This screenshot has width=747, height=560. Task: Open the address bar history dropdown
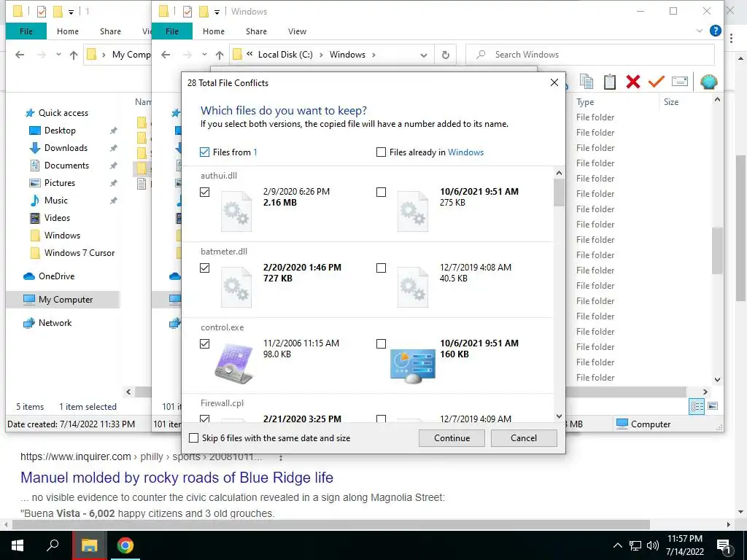point(424,55)
